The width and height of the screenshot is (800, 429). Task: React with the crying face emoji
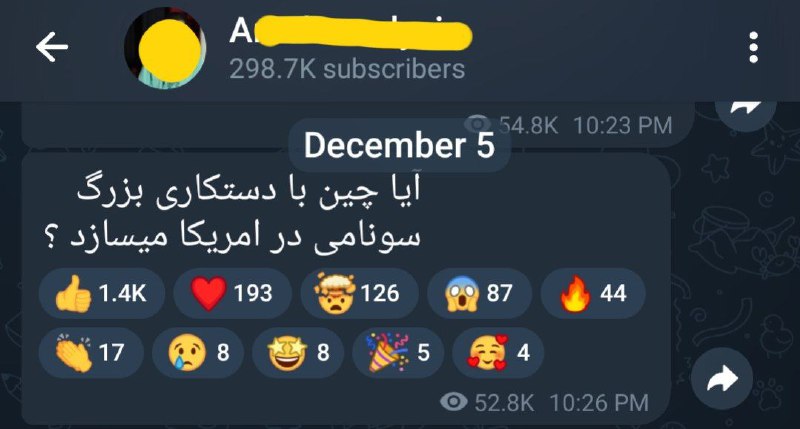point(197,352)
